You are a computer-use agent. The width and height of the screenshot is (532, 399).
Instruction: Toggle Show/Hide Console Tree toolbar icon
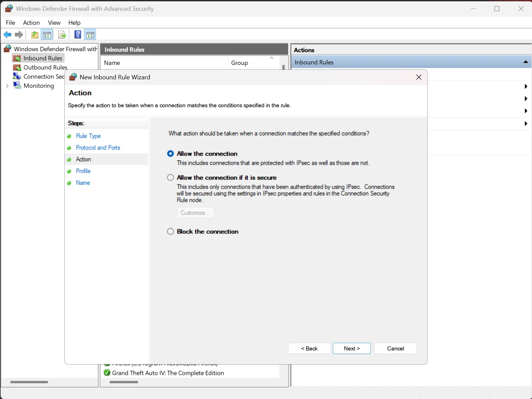click(47, 35)
